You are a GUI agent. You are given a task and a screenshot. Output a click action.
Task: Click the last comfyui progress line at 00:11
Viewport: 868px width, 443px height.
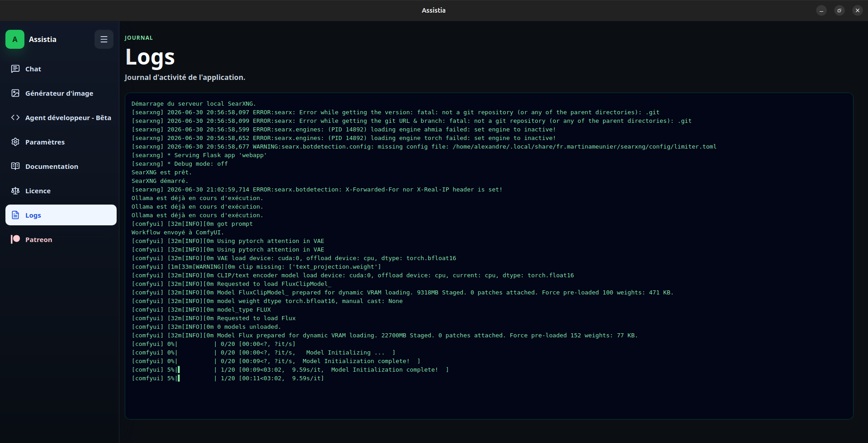point(228,378)
